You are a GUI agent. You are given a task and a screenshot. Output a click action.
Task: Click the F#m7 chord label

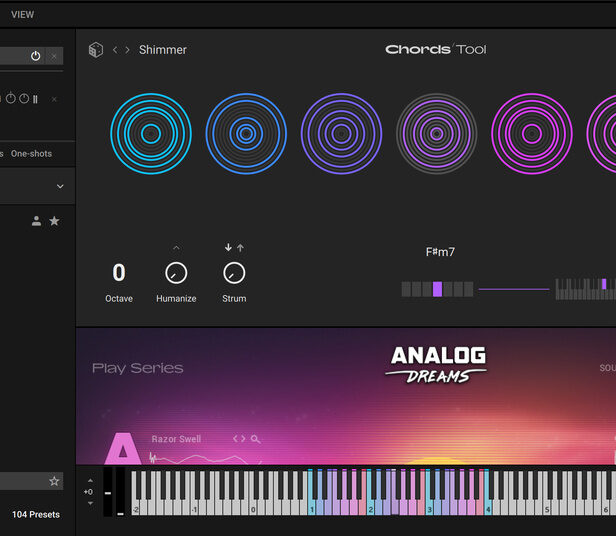440,252
